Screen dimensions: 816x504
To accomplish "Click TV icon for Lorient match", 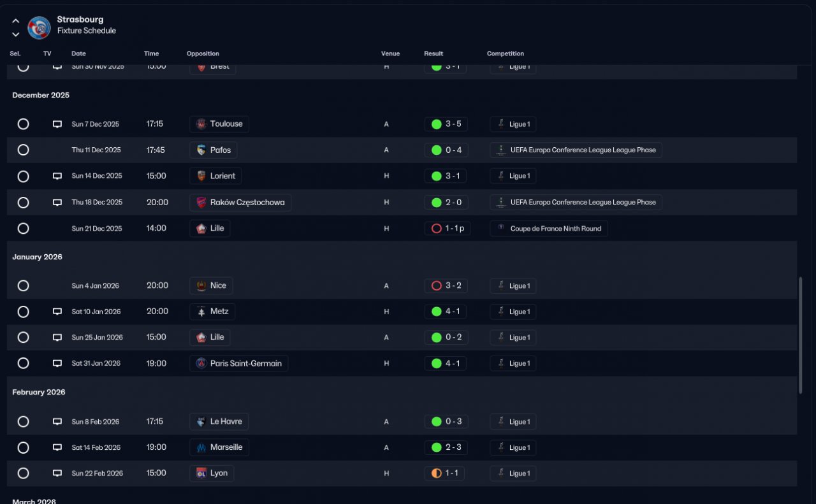I will pos(57,176).
